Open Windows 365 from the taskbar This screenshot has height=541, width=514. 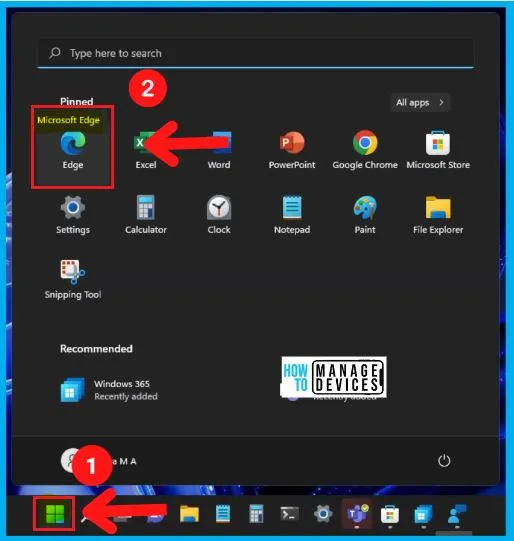[x=423, y=514]
